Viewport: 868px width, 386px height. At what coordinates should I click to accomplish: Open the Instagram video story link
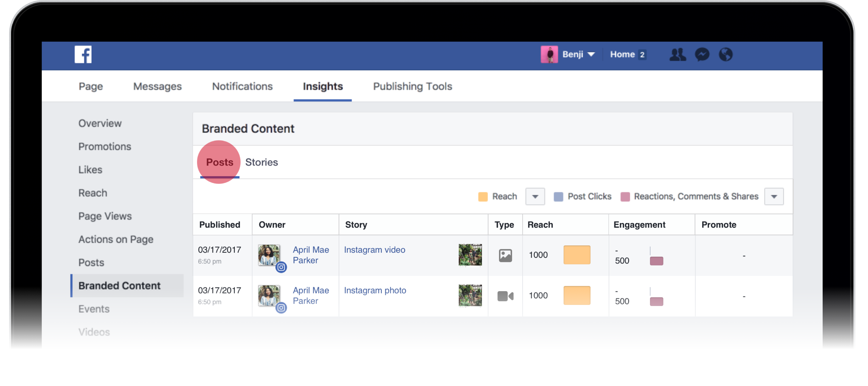click(374, 250)
